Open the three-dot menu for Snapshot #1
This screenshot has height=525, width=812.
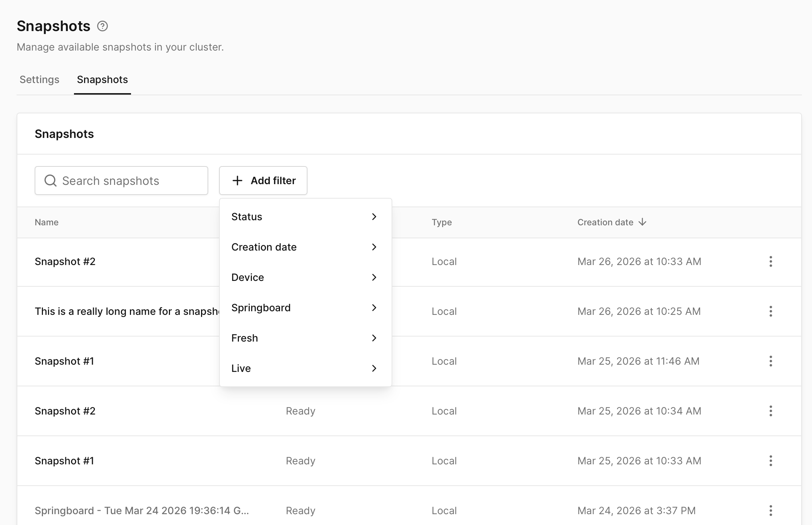pyautogui.click(x=771, y=361)
